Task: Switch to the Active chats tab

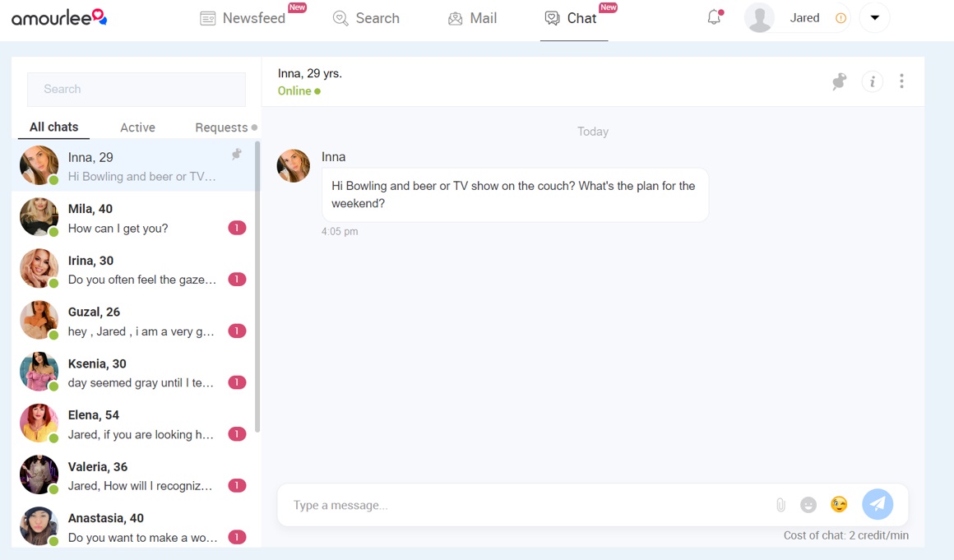Action: (137, 127)
